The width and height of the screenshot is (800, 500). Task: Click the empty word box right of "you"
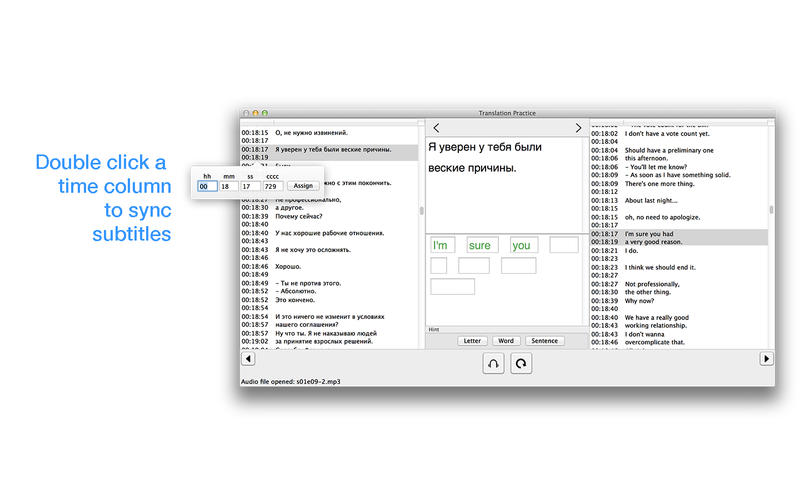[564, 245]
